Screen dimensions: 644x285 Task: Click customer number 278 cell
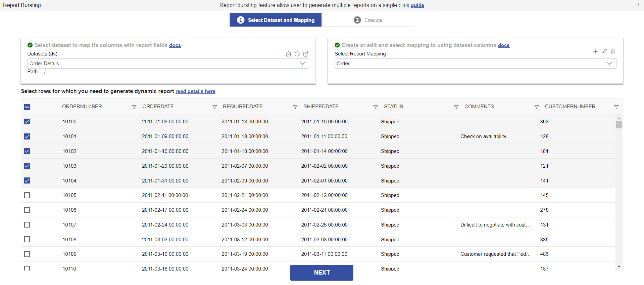click(x=544, y=210)
